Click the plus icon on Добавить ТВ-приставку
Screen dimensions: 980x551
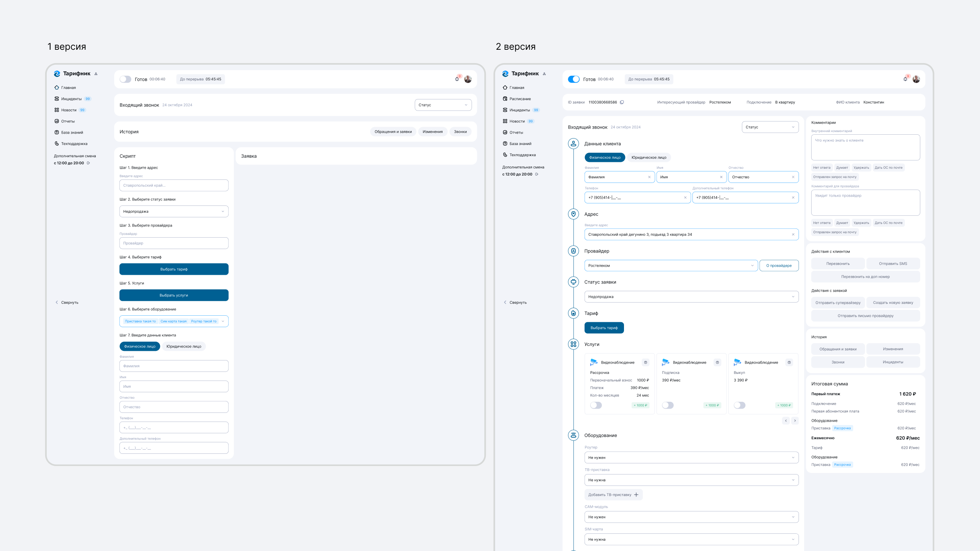click(636, 495)
